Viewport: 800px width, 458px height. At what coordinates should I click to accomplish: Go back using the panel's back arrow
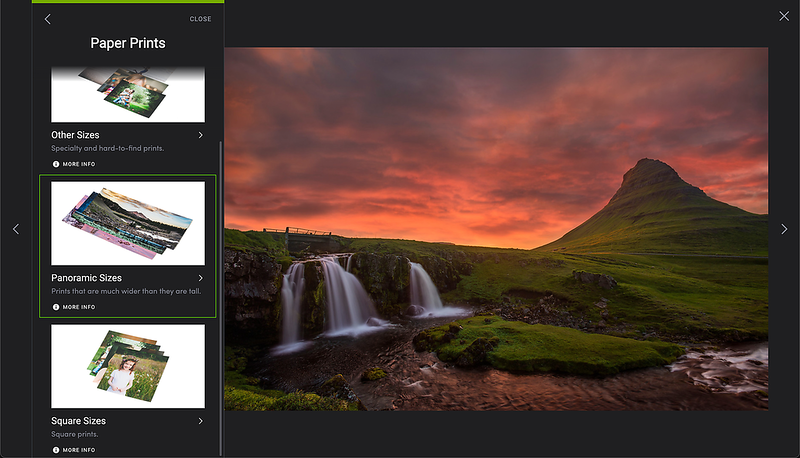(x=47, y=19)
